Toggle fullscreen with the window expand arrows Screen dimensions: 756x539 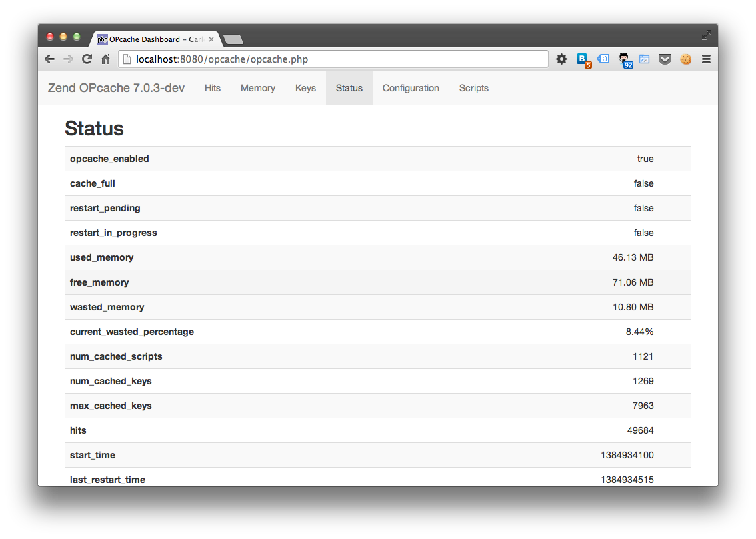click(x=707, y=35)
